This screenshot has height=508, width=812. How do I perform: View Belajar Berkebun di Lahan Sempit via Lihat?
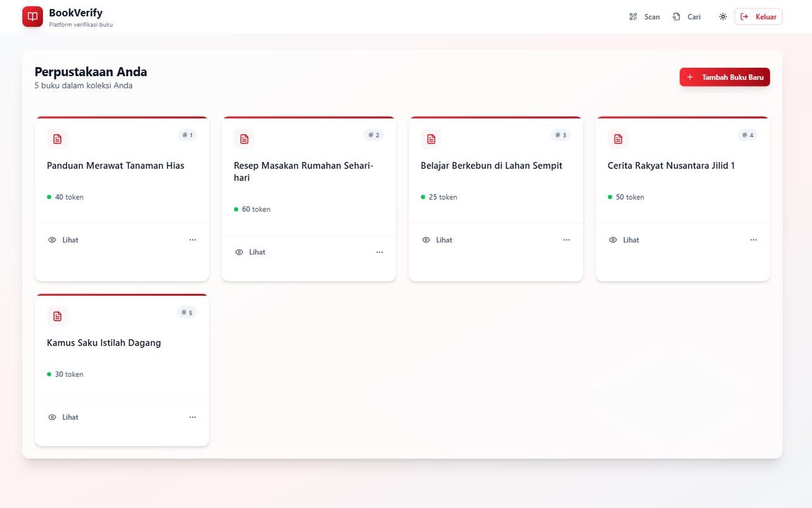[437, 240]
